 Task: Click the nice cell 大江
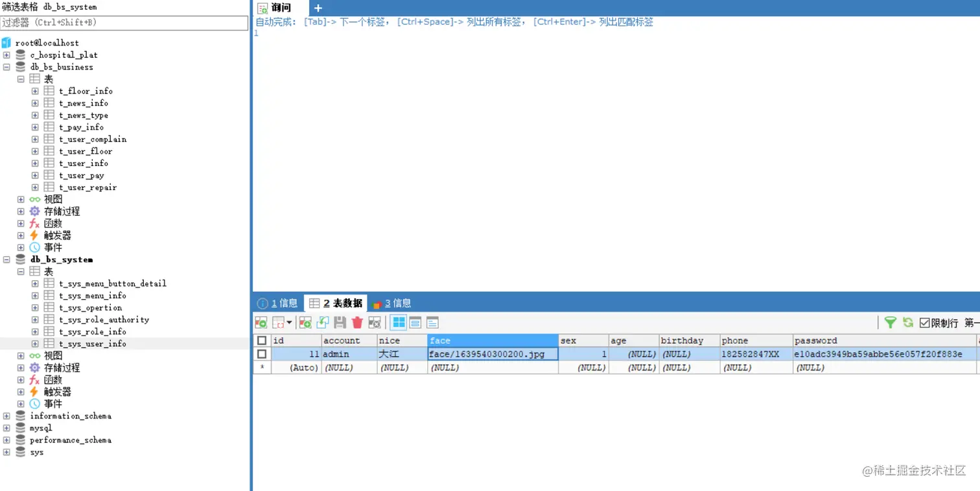click(x=402, y=354)
